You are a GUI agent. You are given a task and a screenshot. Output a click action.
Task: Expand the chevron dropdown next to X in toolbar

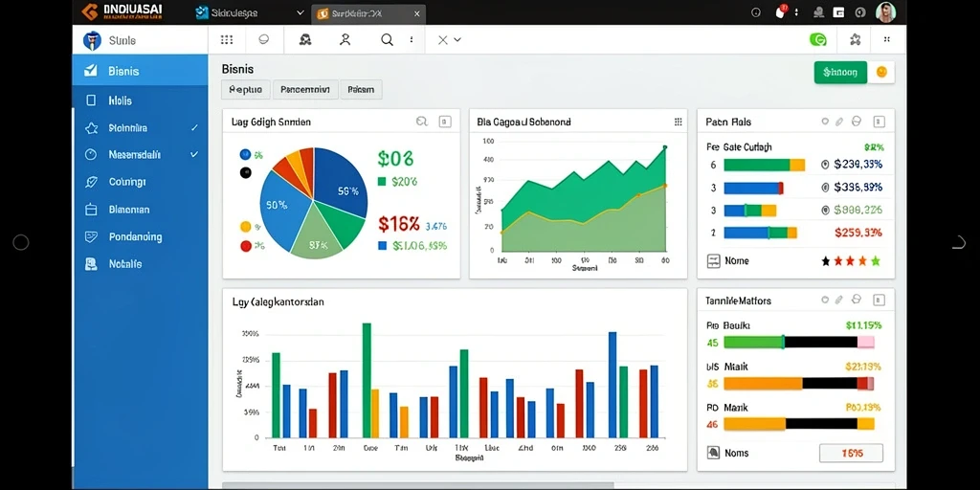457,40
